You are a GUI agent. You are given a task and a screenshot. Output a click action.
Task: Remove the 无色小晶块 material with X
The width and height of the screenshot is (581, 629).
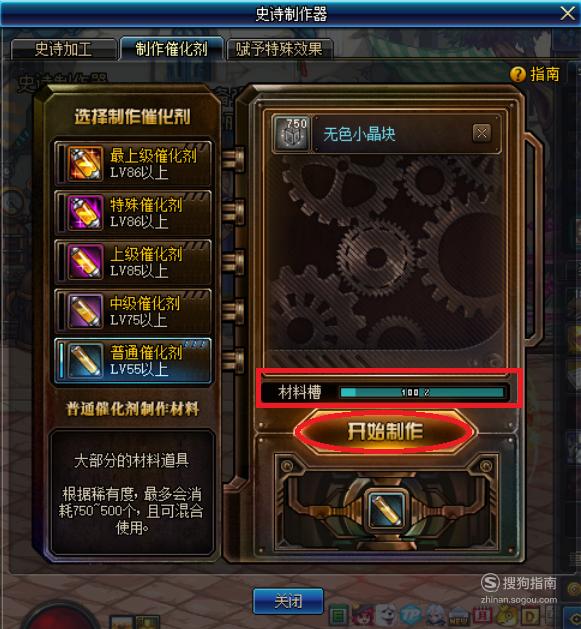(x=482, y=134)
